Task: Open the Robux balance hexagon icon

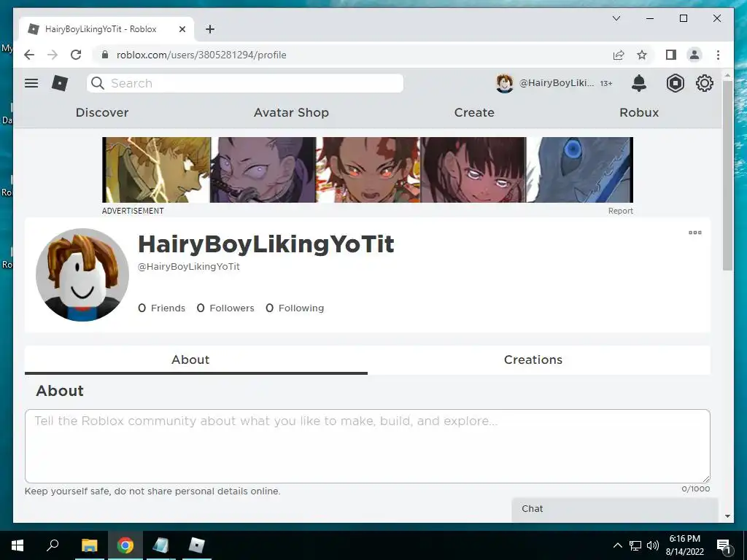Action: tap(675, 83)
